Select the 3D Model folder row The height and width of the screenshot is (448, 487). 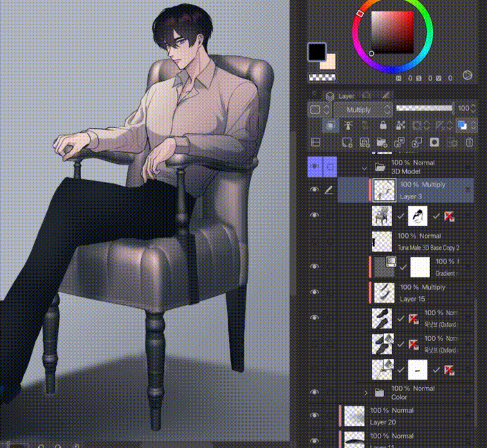(x=405, y=167)
